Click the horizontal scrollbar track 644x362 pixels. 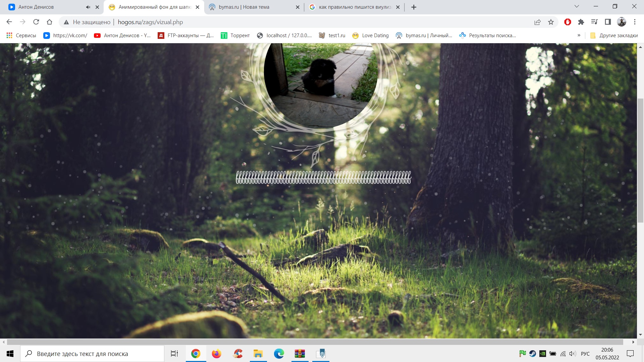point(315,342)
